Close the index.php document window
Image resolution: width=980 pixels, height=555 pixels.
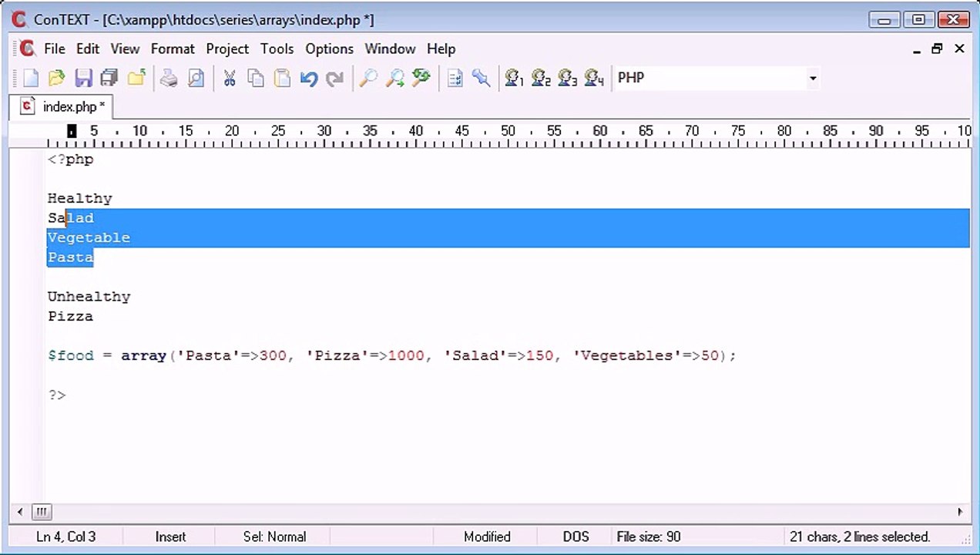(959, 49)
